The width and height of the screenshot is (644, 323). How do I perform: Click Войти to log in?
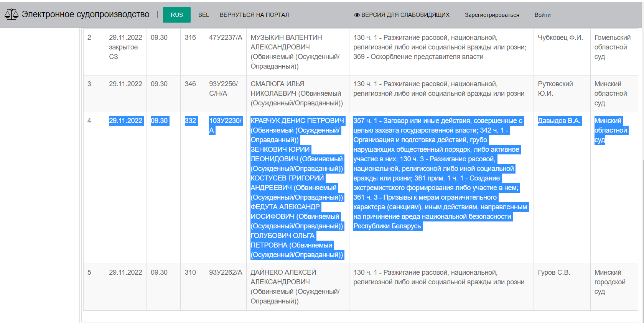(542, 15)
